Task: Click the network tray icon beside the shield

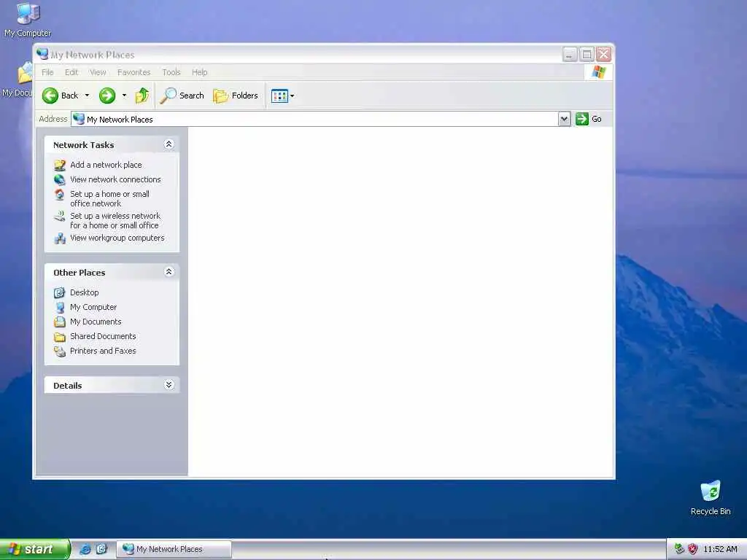Action: click(x=679, y=549)
